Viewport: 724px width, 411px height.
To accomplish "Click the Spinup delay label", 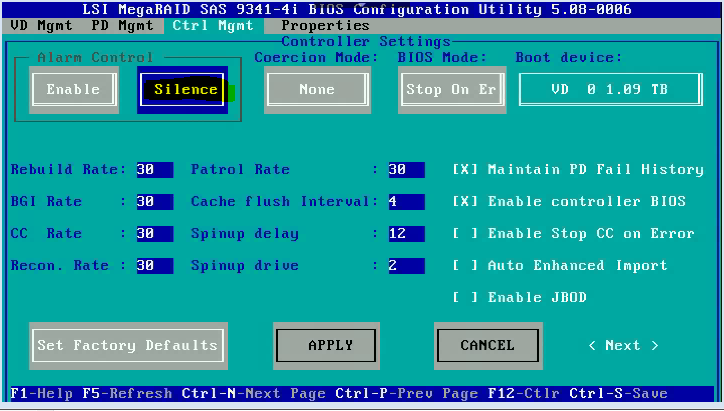I will tap(245, 234).
